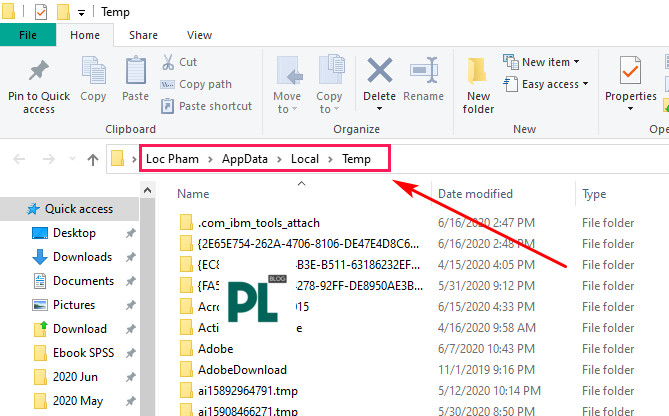The width and height of the screenshot is (669, 416).
Task: Open Documents in the navigation pane
Action: point(83,281)
